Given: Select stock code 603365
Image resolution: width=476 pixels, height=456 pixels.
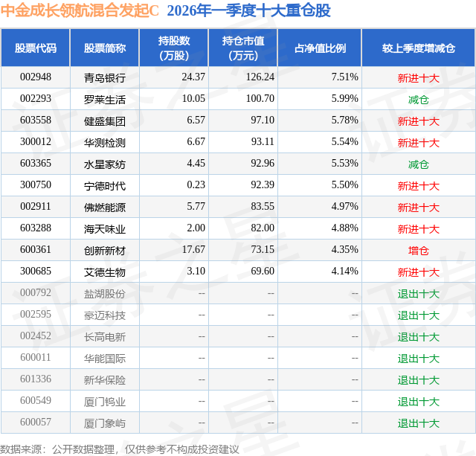Looking at the screenshot, I should coord(36,164).
